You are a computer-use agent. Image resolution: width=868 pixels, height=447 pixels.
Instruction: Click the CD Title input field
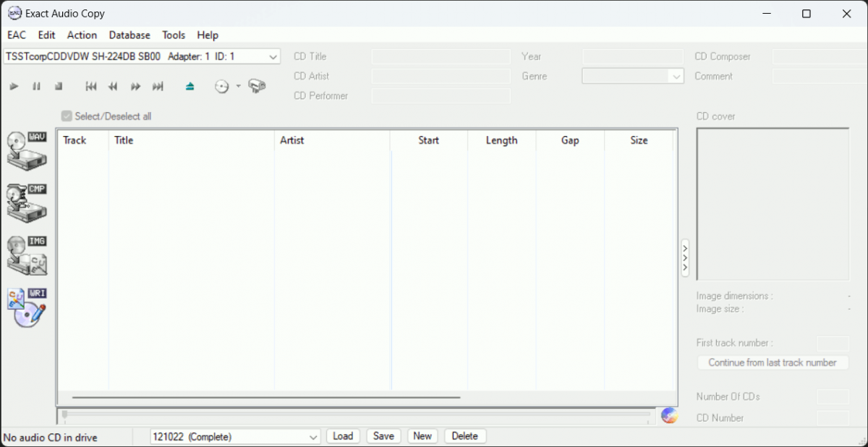(441, 56)
